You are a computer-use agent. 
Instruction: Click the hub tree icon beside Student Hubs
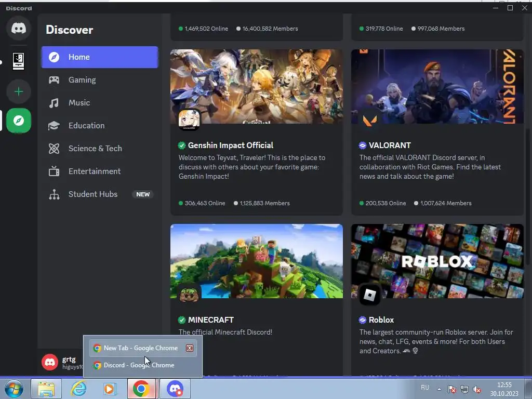[54, 194]
